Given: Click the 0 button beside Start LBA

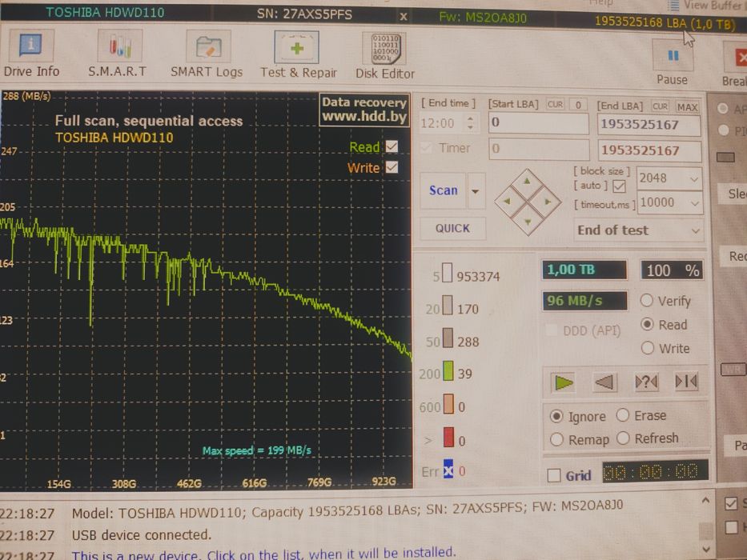Looking at the screenshot, I should click(x=578, y=105).
